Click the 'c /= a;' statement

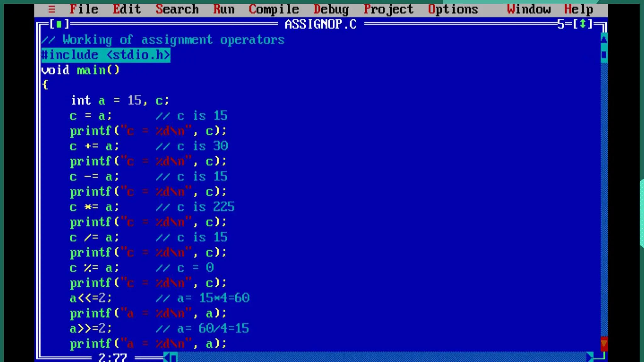point(94,238)
